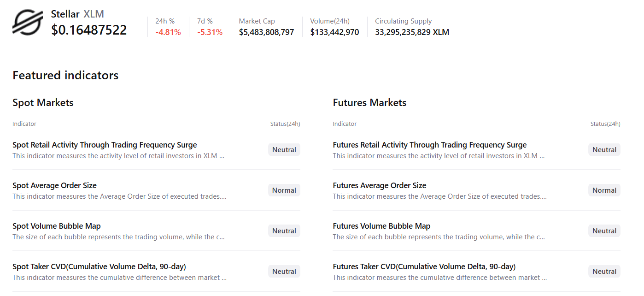Open Spot Retail Activity Through Trading Frequency Surge
644x296 pixels.
point(105,145)
